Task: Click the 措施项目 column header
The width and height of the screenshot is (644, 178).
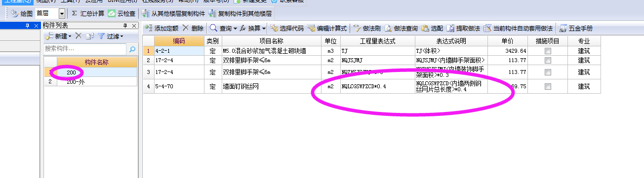Action: click(x=548, y=41)
